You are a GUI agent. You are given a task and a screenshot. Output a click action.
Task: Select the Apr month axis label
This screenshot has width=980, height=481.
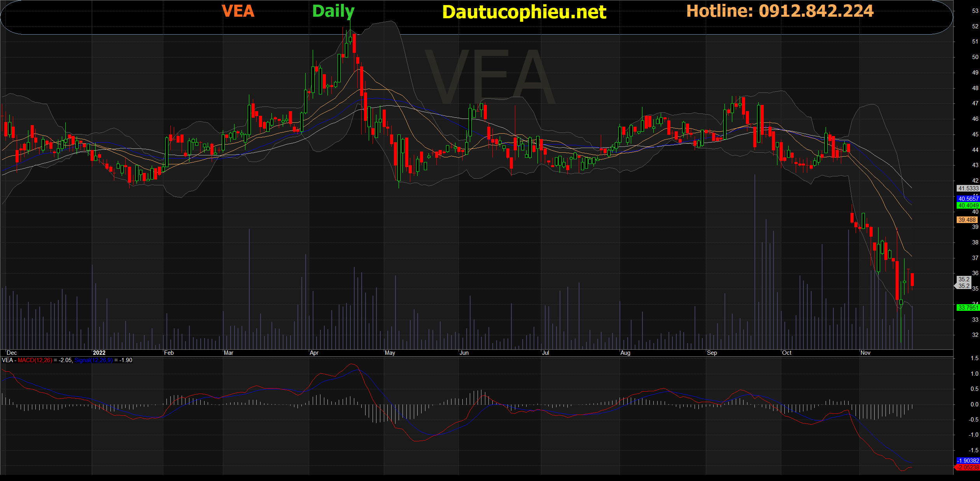[x=314, y=353]
